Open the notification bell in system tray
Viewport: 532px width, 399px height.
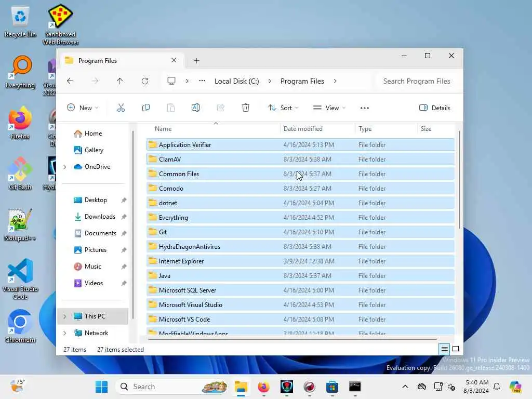click(497, 387)
